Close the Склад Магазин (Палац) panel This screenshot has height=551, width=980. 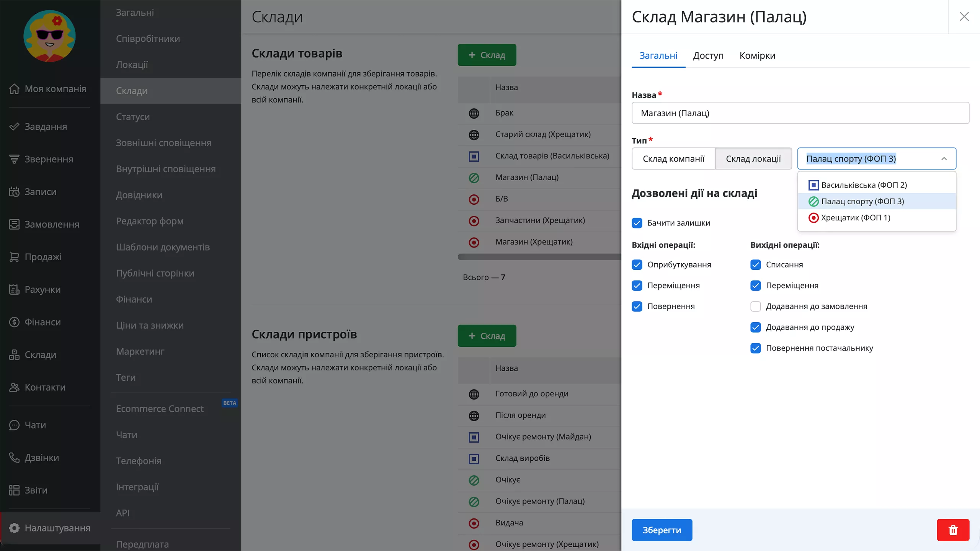pos(964,16)
